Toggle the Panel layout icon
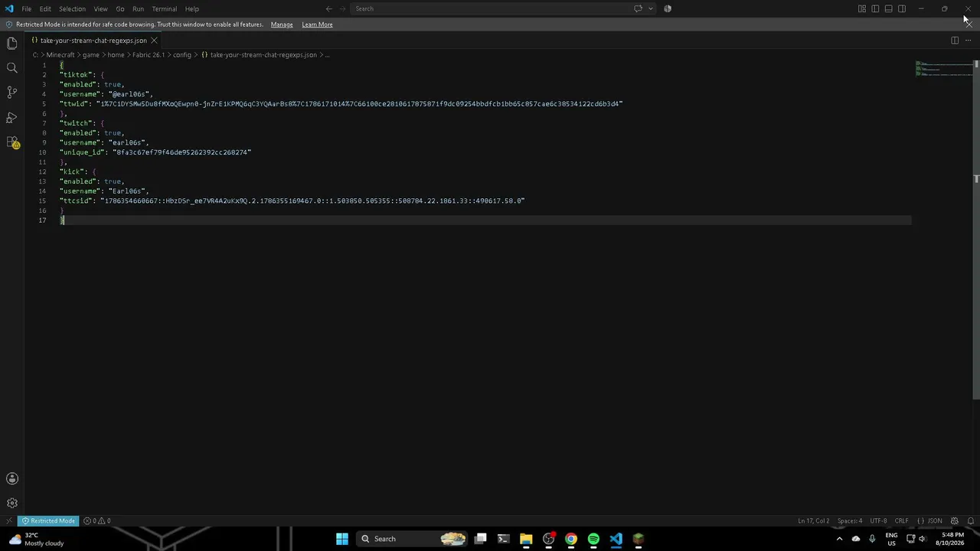 click(889, 8)
